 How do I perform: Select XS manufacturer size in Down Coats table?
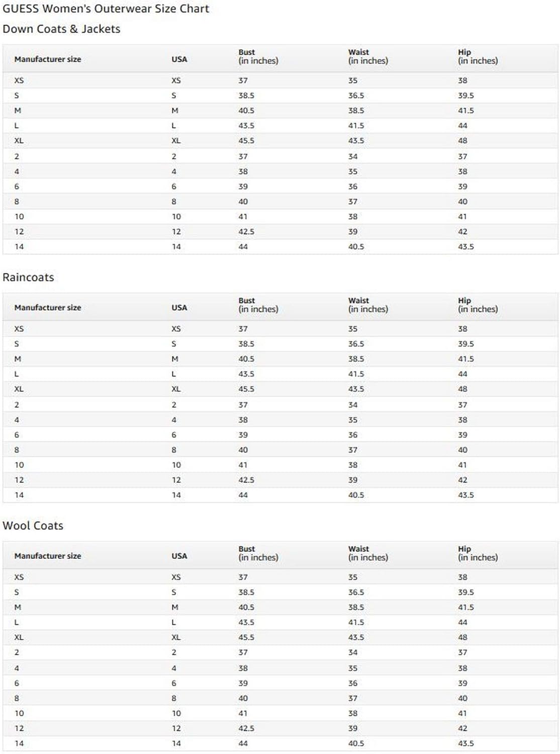click(x=19, y=80)
